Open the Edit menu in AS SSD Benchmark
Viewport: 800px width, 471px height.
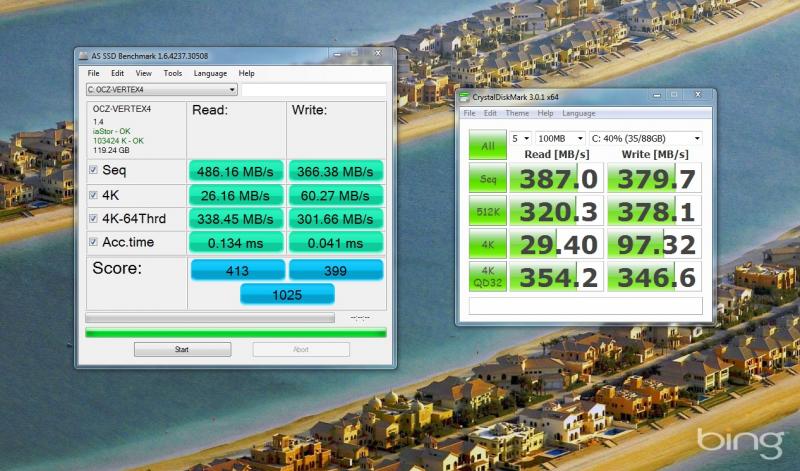pos(117,73)
